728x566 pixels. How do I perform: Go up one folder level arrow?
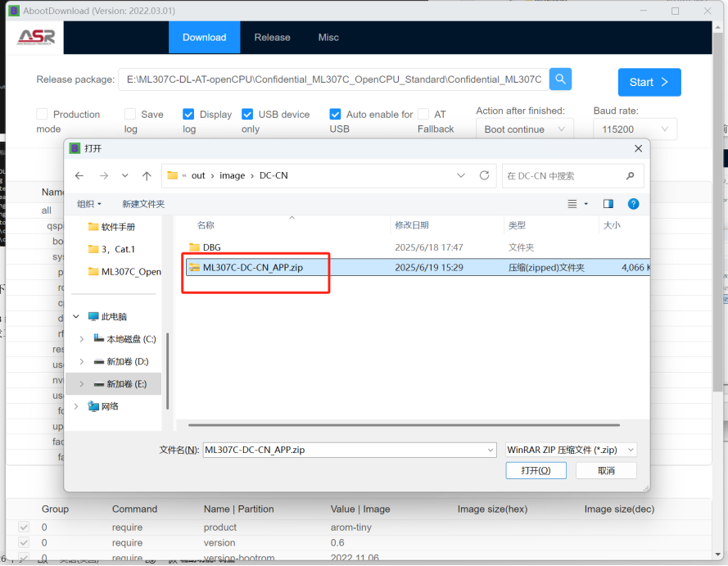(x=147, y=175)
